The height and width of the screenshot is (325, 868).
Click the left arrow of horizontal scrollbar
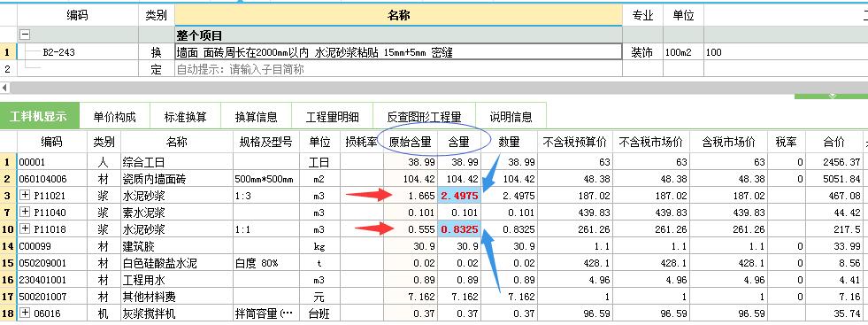click(5, 88)
